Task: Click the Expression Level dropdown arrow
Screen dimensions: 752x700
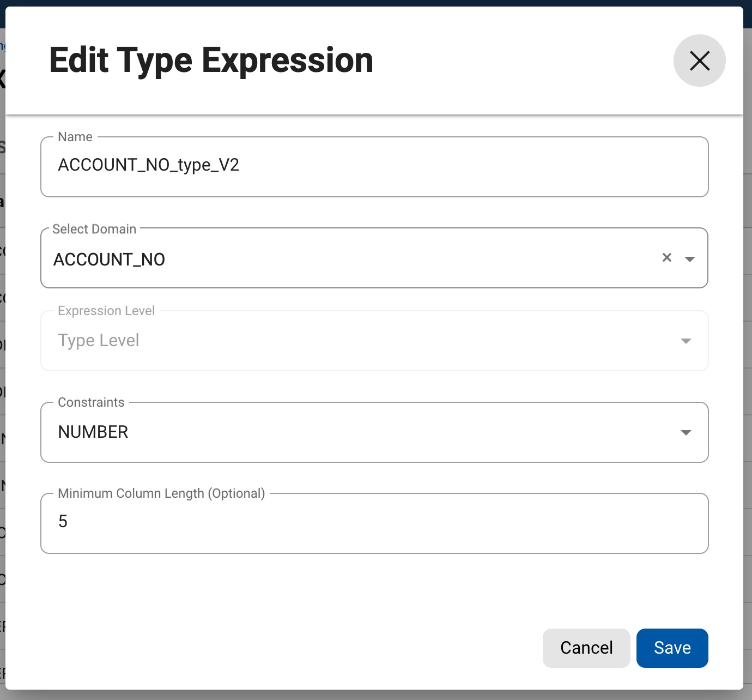Action: [686, 341]
